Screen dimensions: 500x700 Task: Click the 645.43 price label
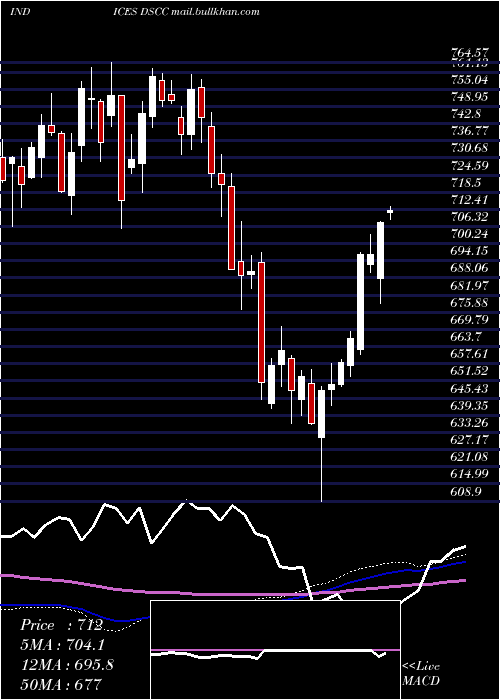click(x=470, y=388)
